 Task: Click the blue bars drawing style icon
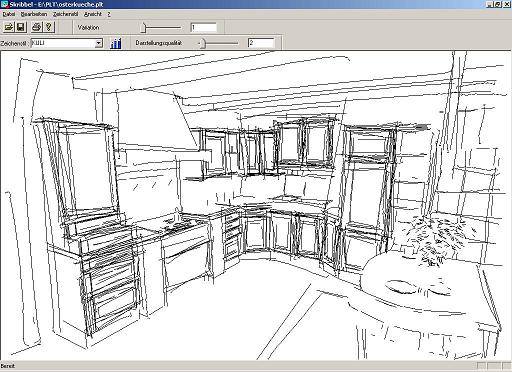pyautogui.click(x=116, y=43)
